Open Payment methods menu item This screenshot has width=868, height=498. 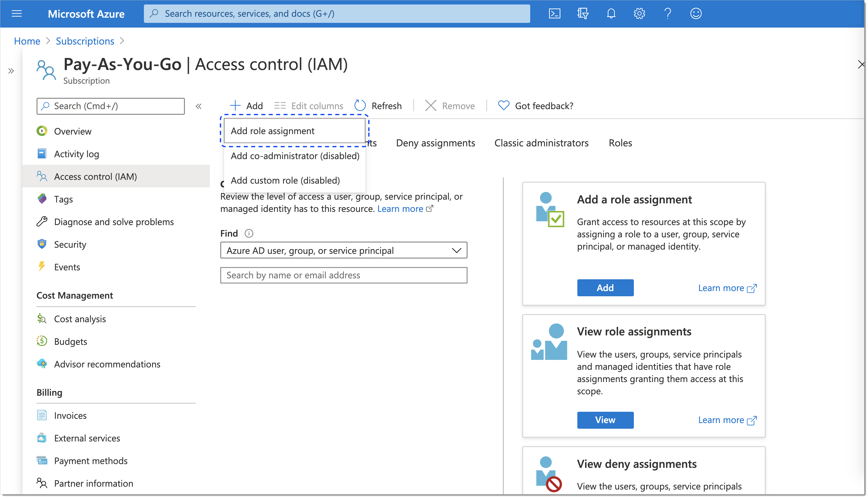(x=116, y=461)
